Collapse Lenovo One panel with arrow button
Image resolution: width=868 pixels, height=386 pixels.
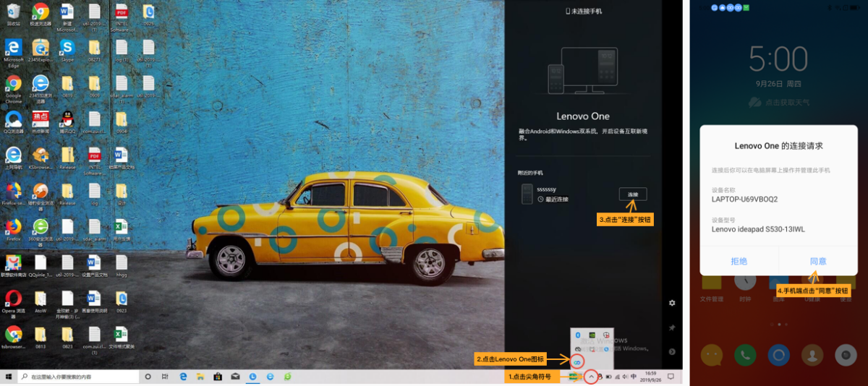(672, 351)
